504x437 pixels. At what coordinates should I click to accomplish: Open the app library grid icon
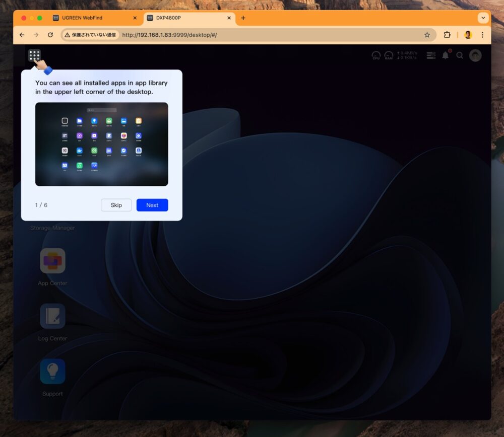click(x=34, y=55)
